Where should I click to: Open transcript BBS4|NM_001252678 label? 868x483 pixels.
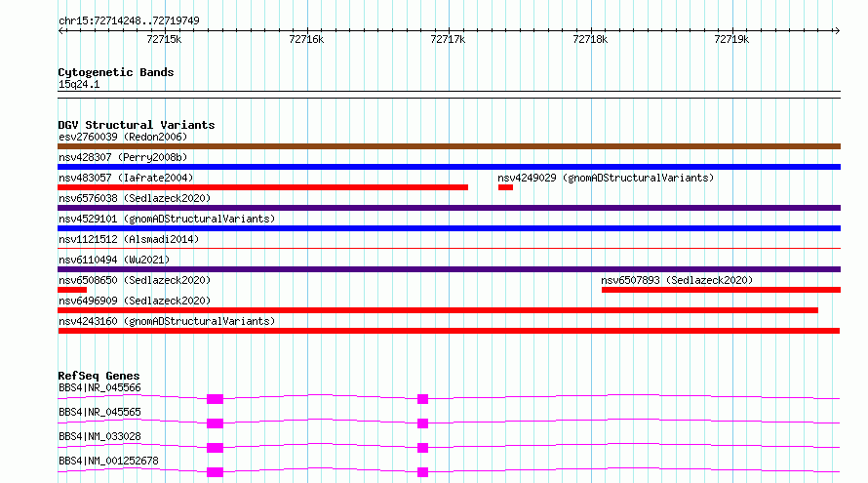coord(108,461)
